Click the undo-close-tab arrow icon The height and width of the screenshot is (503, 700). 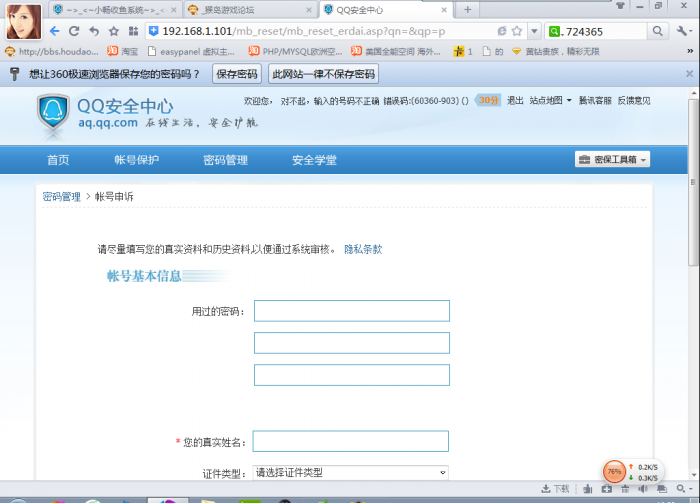pyautogui.click(x=94, y=31)
